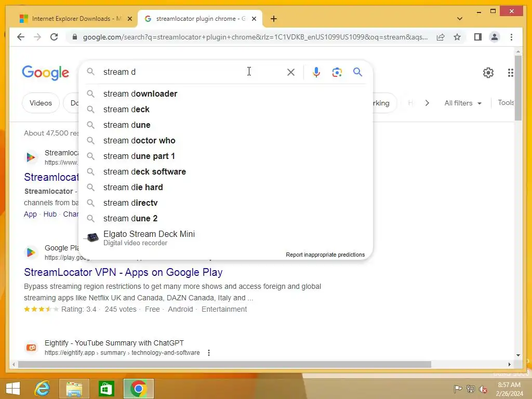532x399 pixels.
Task: Submit search with blue magnifier icon
Action: click(x=357, y=72)
